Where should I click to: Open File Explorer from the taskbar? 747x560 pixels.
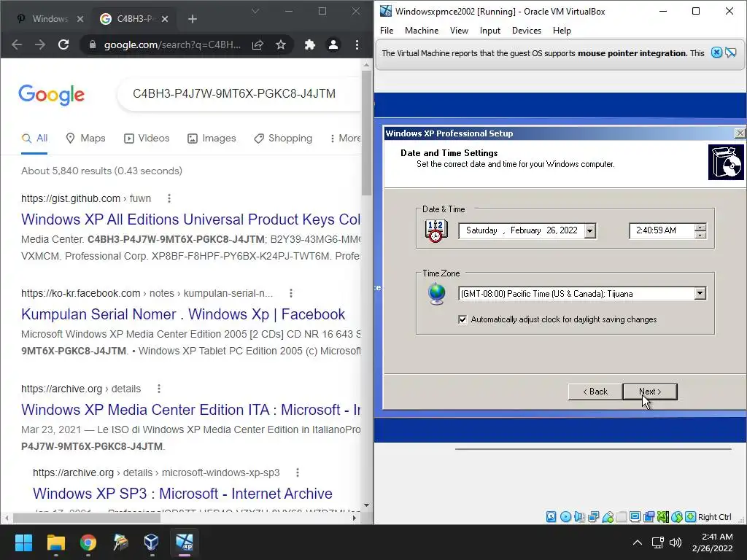click(55, 542)
